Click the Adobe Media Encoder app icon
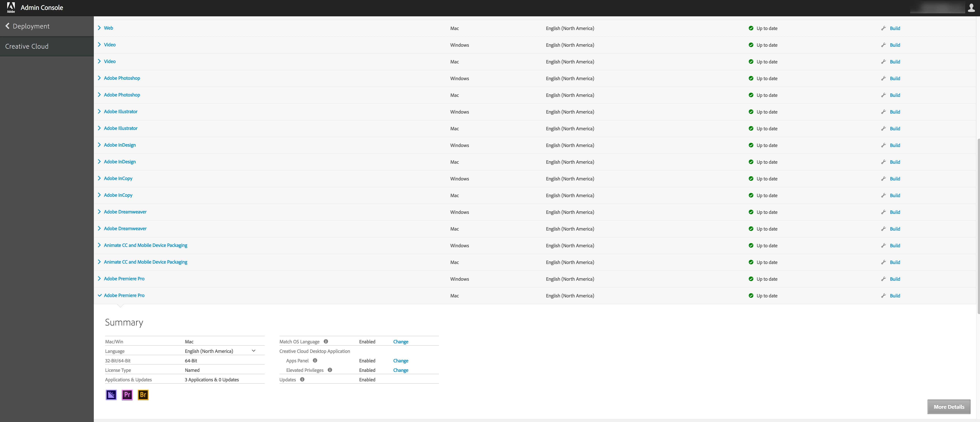The height and width of the screenshot is (422, 980). pos(111,395)
